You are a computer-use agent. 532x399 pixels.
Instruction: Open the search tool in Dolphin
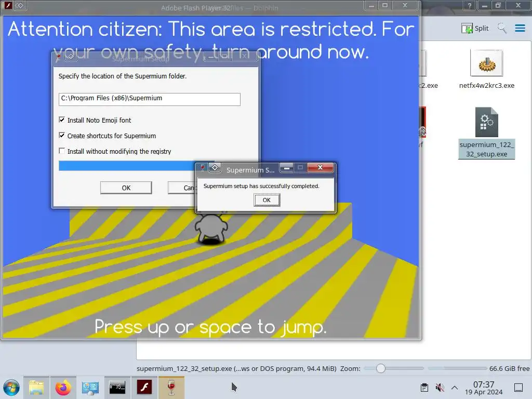pos(502,28)
